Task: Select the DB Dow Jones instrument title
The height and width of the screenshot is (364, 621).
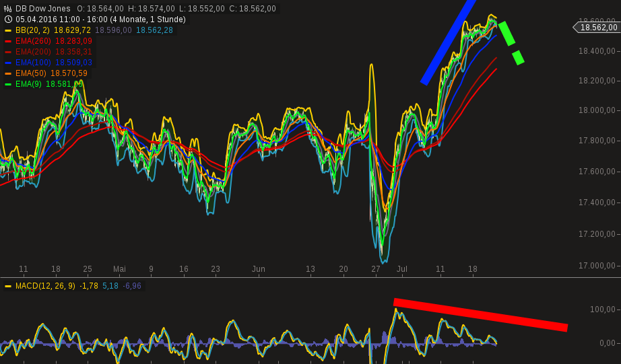Action: (43, 8)
